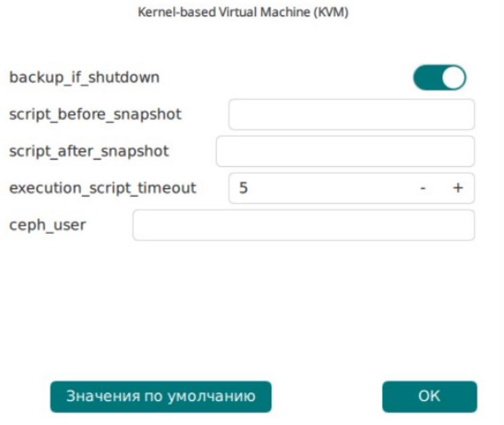Click the Kernel-based Virtual Machine (KVM) title
This screenshot has height=425, width=504.
pos(243,12)
